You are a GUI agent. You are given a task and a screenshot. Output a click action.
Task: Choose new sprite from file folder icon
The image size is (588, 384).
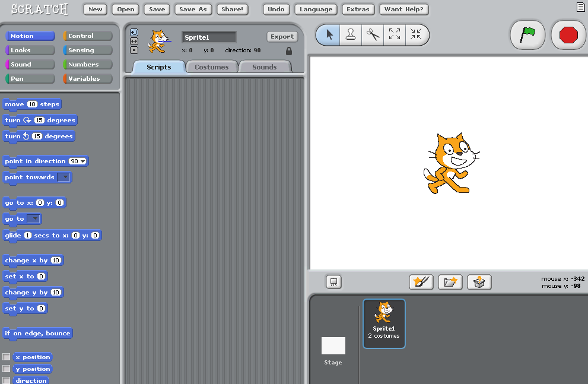[450, 282]
